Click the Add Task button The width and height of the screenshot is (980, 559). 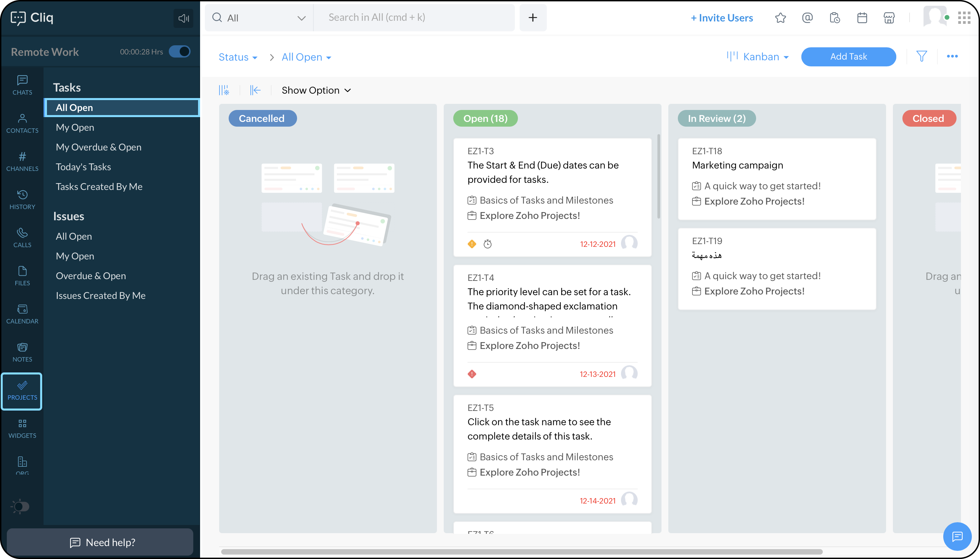tap(848, 57)
